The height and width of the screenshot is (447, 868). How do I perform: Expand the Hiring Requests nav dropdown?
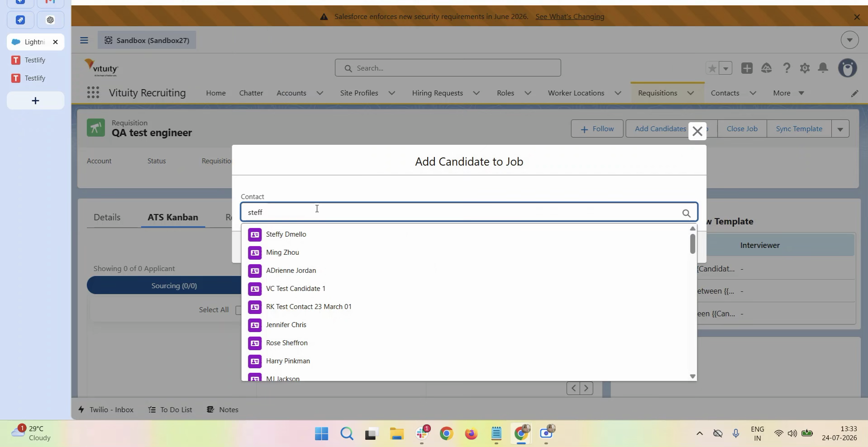(477, 93)
